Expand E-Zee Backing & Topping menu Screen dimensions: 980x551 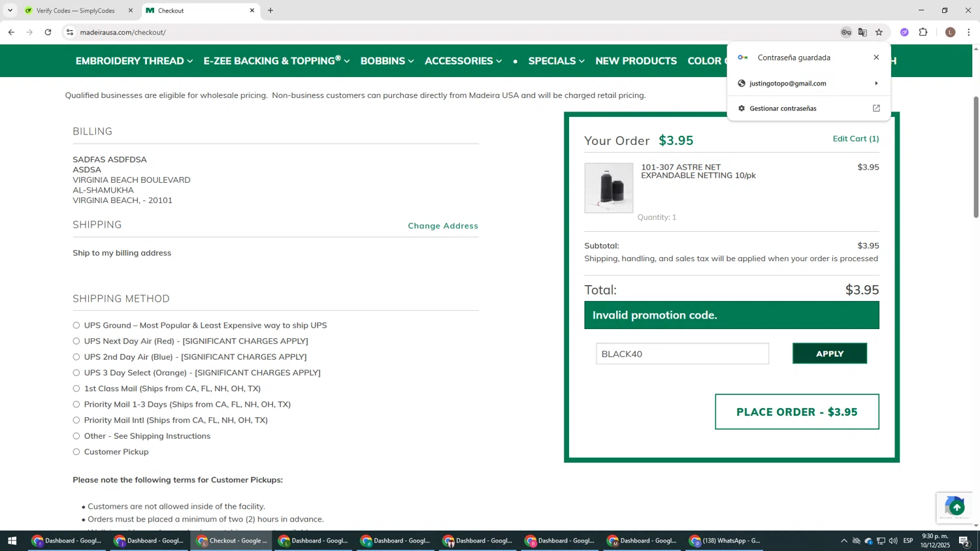(276, 61)
